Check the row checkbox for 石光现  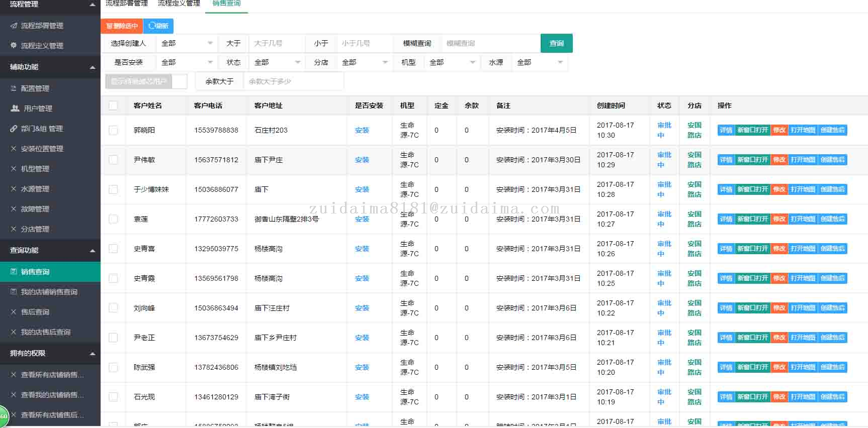[x=113, y=397]
